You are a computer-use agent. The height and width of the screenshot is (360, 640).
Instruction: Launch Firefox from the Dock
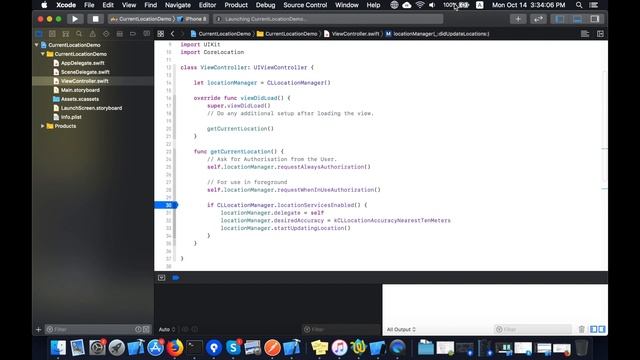pyautogui.click(x=175, y=348)
